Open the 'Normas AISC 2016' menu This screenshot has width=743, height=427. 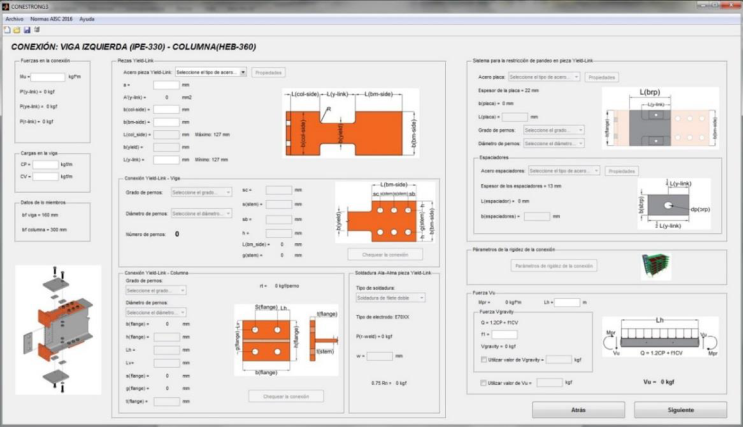tap(50, 18)
